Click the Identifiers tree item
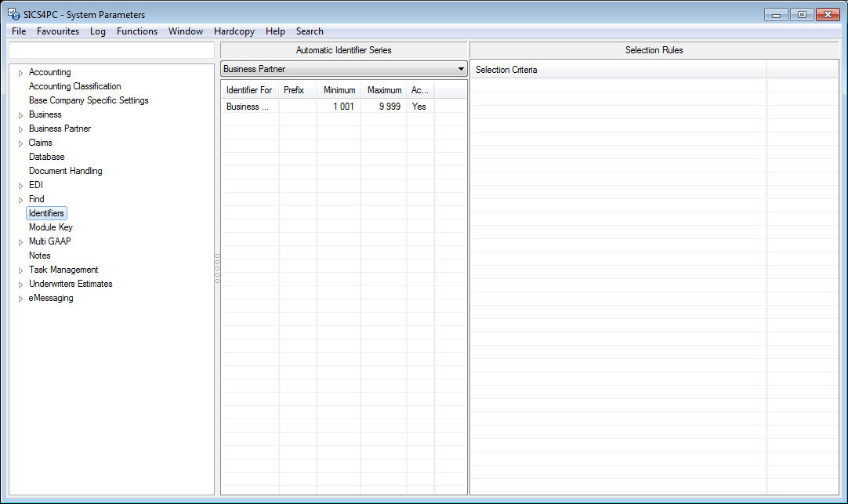Image resolution: width=848 pixels, height=504 pixels. click(46, 213)
